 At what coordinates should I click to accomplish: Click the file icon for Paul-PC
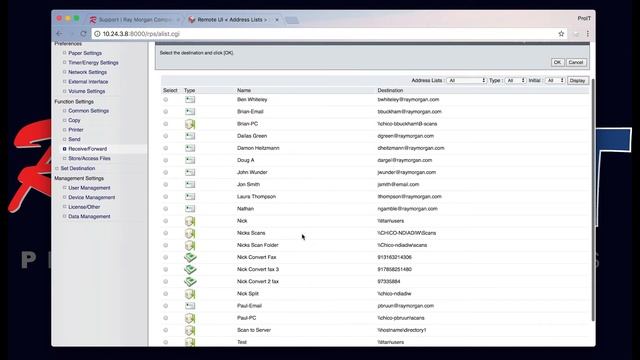coord(190,318)
